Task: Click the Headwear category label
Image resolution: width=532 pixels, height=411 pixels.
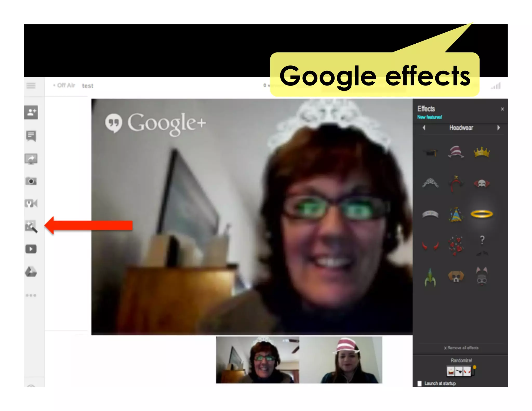Action: [461, 128]
